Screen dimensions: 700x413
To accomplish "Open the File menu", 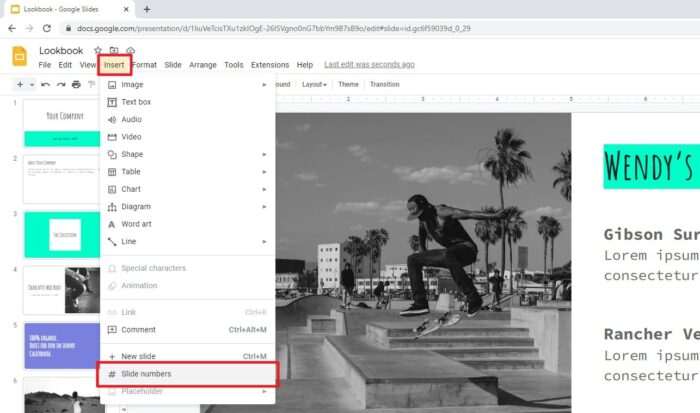I will 45,65.
